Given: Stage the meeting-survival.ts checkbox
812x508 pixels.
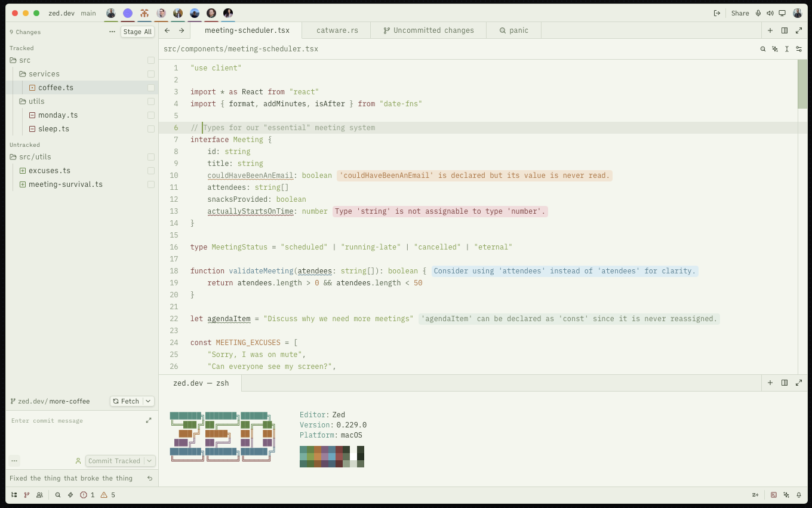Looking at the screenshot, I should (151, 184).
